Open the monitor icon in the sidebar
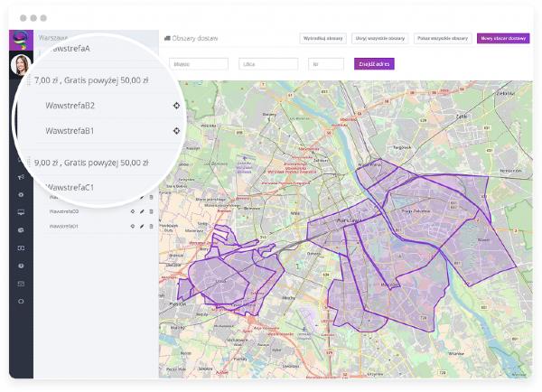The image size is (542, 392). coord(21,212)
